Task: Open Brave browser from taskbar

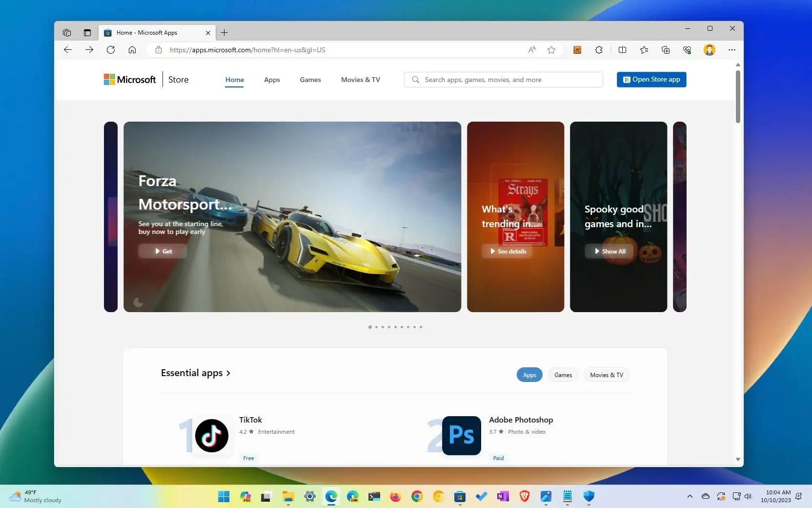Action: pyautogui.click(x=524, y=496)
